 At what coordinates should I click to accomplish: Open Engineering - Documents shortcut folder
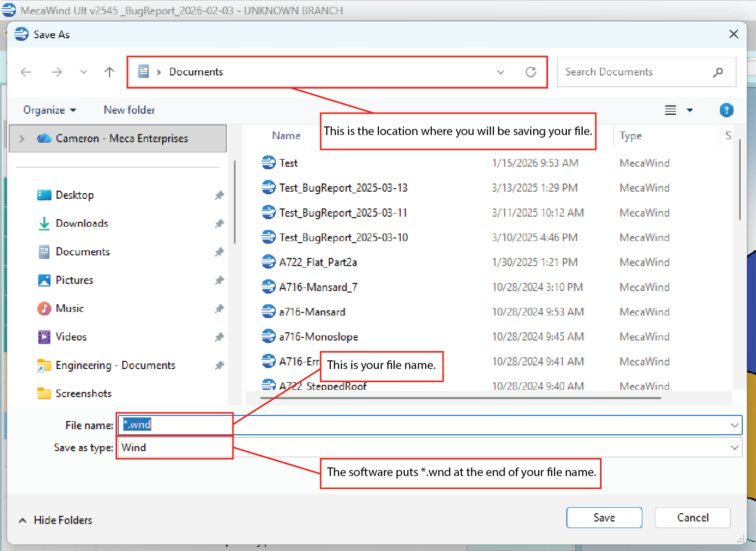[x=115, y=365]
